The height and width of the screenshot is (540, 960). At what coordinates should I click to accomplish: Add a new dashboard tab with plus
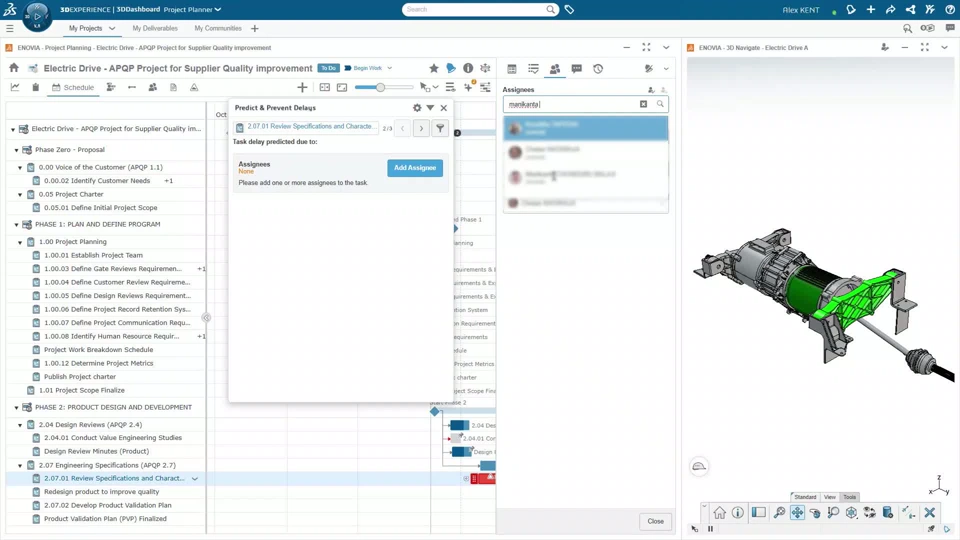point(255,29)
